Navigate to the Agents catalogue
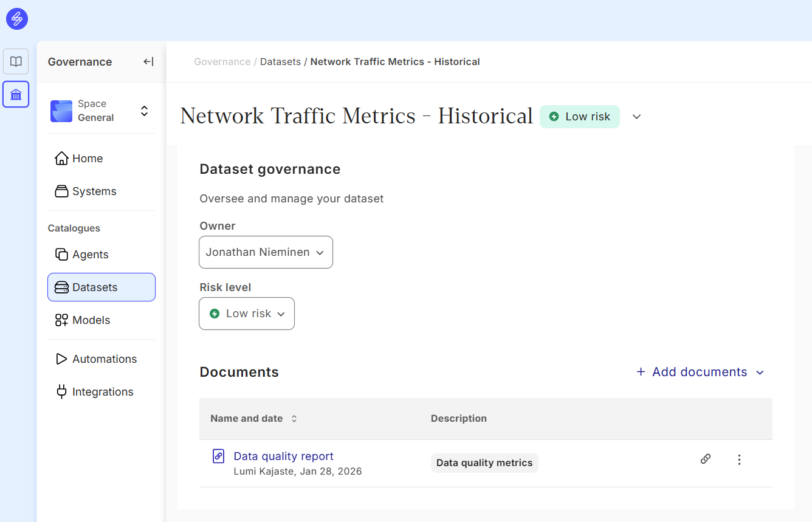This screenshot has height=522, width=812. pos(90,255)
